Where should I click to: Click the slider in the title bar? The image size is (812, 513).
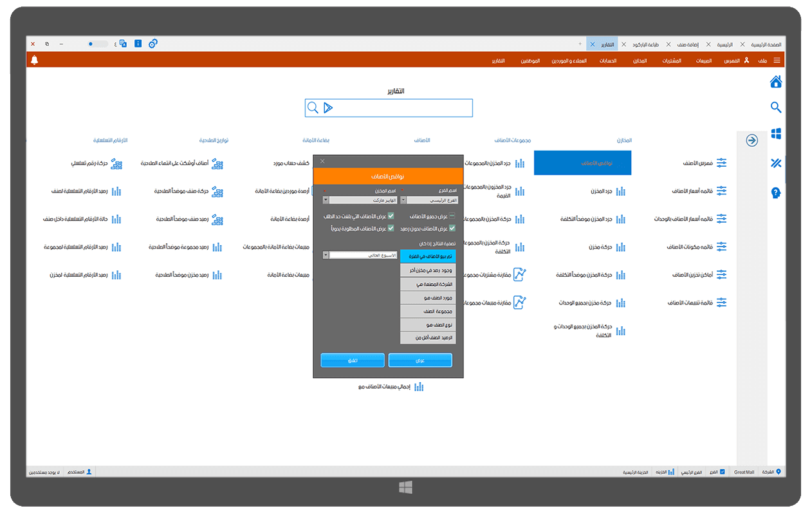pyautogui.click(x=98, y=44)
